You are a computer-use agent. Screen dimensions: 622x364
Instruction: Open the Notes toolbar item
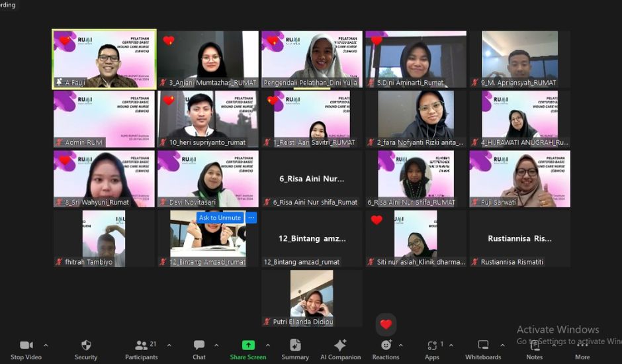pyautogui.click(x=534, y=345)
